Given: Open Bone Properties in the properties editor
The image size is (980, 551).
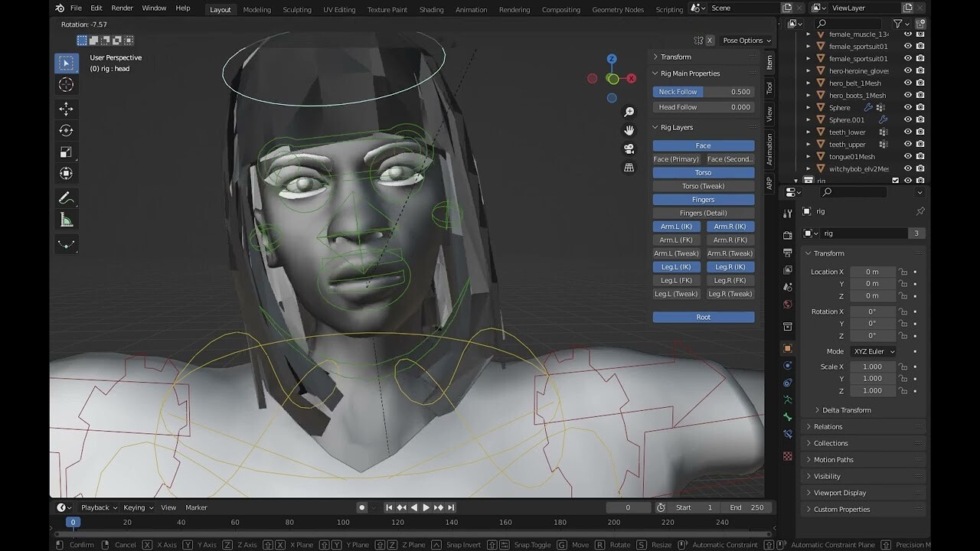Looking at the screenshot, I should pyautogui.click(x=787, y=416).
